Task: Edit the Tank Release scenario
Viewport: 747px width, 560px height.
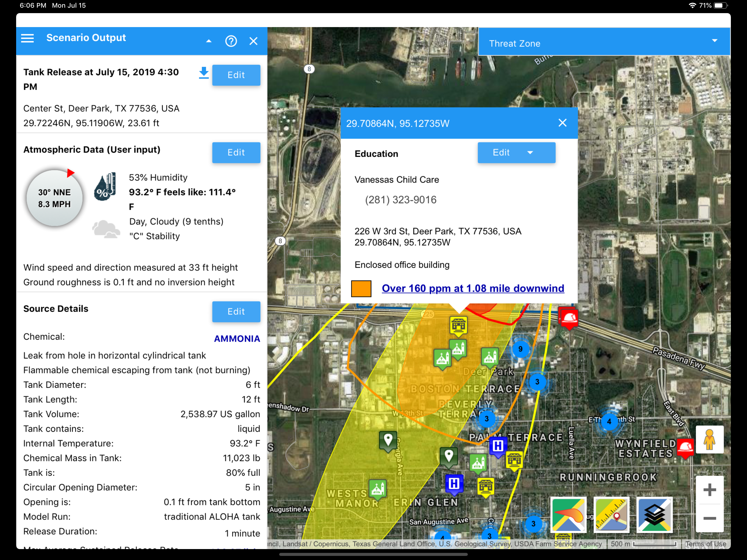Action: pos(236,75)
